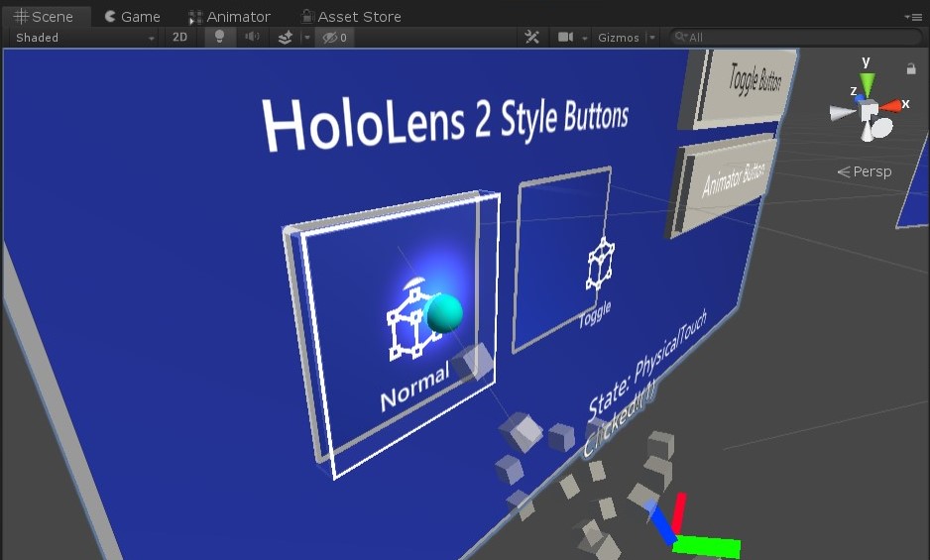
Task: Click the cube icon on Toggle button
Action: 600,264
